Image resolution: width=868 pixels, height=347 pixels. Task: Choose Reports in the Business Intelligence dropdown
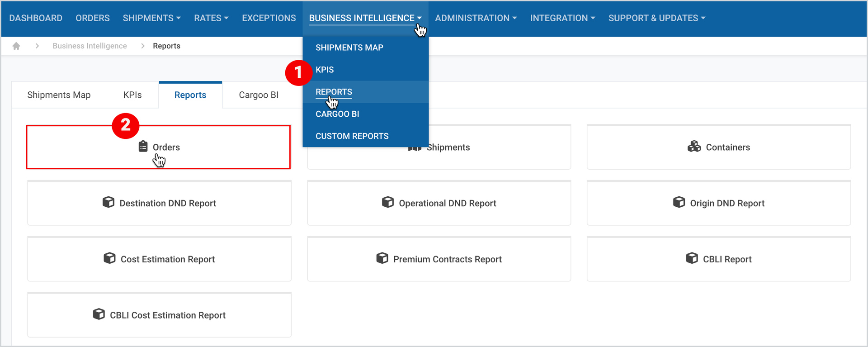click(x=334, y=92)
